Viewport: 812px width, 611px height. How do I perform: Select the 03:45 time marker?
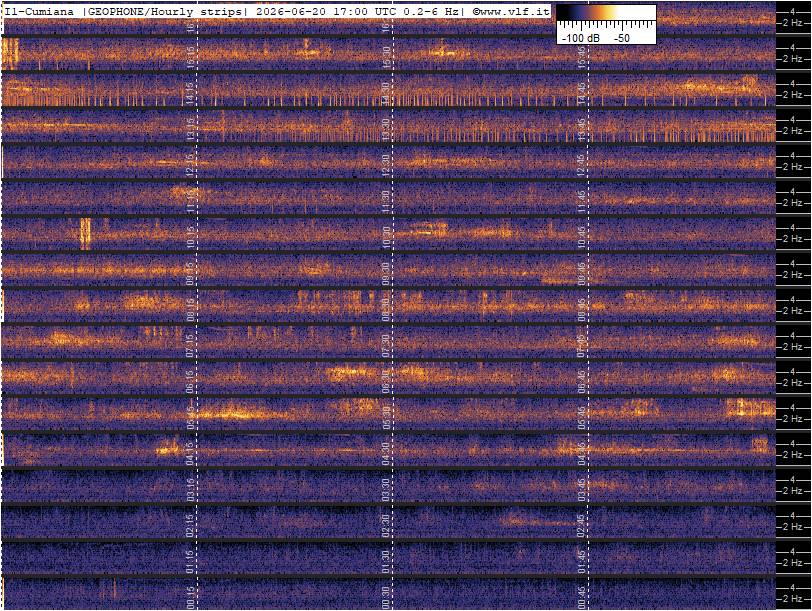pyautogui.click(x=582, y=489)
